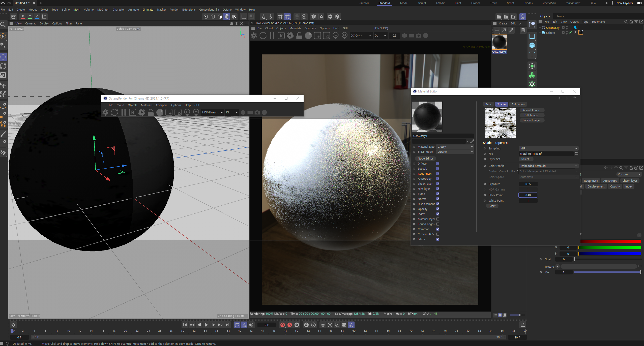
Task: Select the Rotate tool in left toolbar
Action: click(x=3, y=66)
